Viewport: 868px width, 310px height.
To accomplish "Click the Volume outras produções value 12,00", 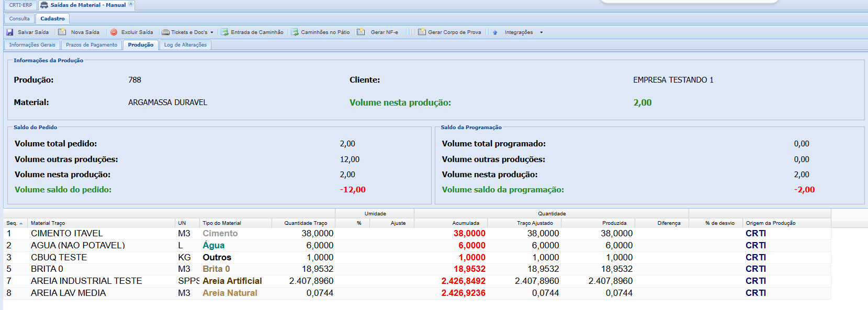I will coord(350,159).
